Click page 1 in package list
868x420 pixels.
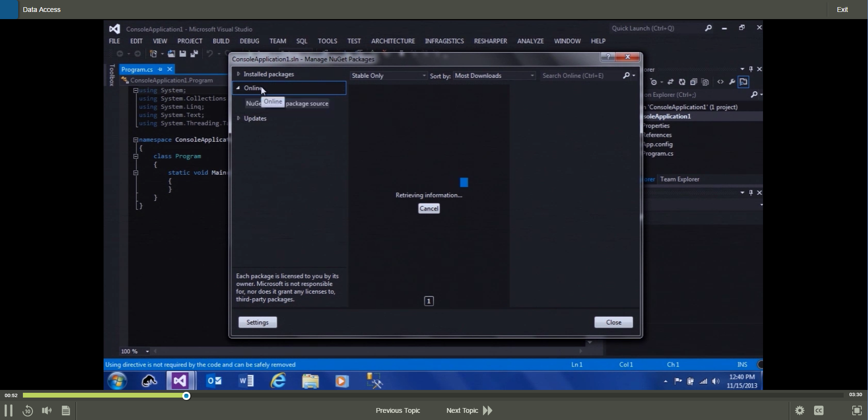click(x=429, y=301)
